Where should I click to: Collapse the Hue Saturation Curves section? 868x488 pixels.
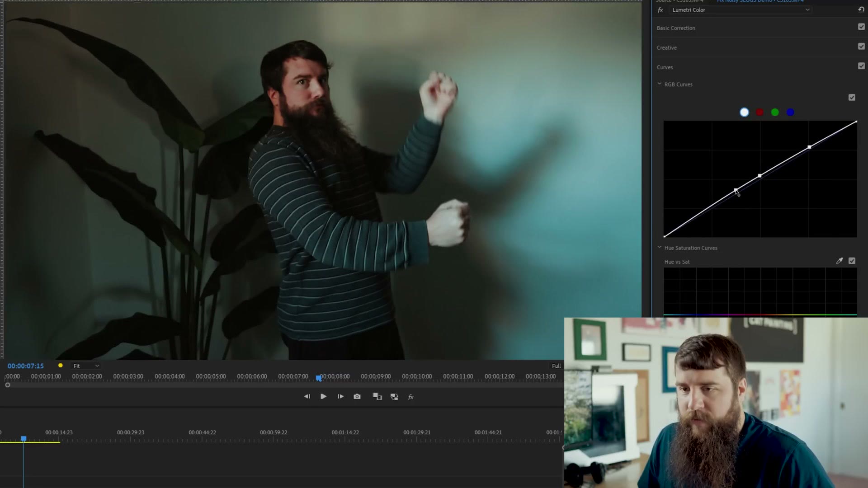point(659,248)
